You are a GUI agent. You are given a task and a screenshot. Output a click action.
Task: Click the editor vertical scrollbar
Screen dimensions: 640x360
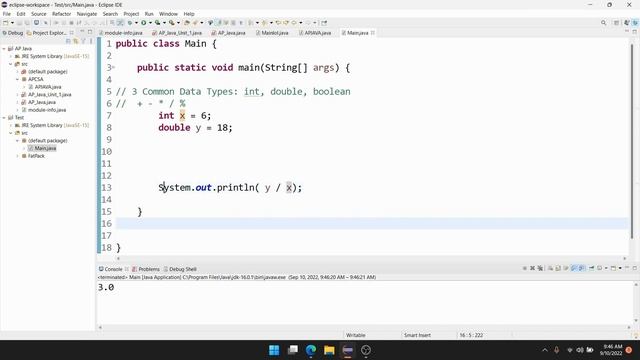click(x=632, y=141)
